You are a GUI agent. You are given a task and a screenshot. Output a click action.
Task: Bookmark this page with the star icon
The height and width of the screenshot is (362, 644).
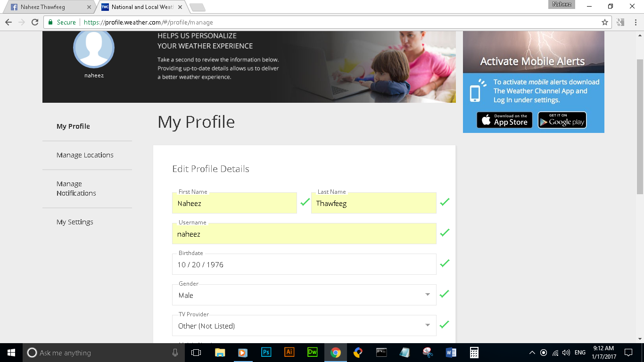pyautogui.click(x=605, y=22)
